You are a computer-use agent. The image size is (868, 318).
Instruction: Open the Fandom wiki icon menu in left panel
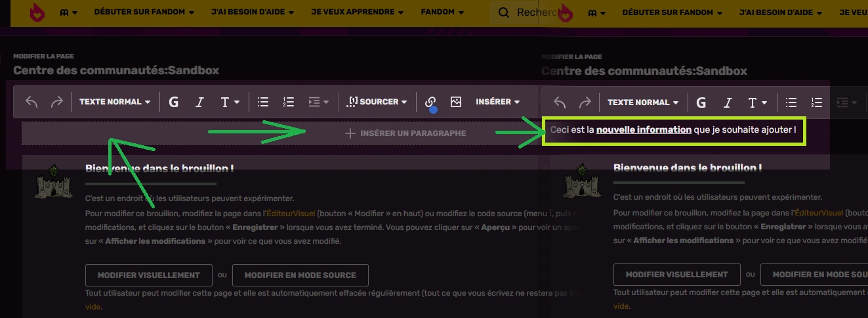[x=69, y=12]
